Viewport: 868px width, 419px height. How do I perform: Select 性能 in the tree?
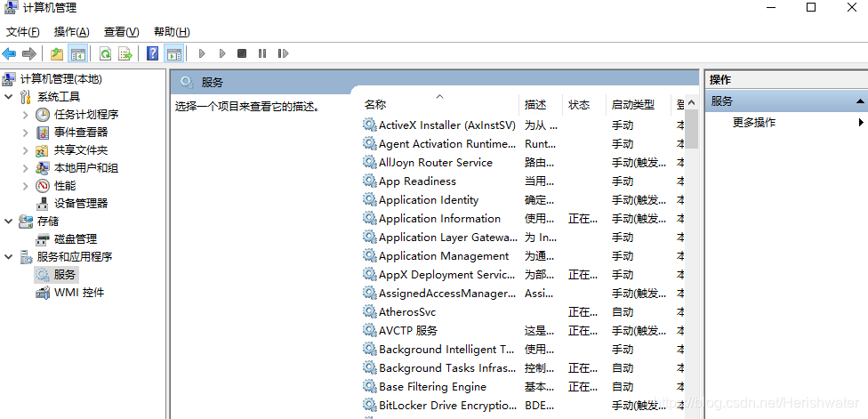[x=65, y=186]
